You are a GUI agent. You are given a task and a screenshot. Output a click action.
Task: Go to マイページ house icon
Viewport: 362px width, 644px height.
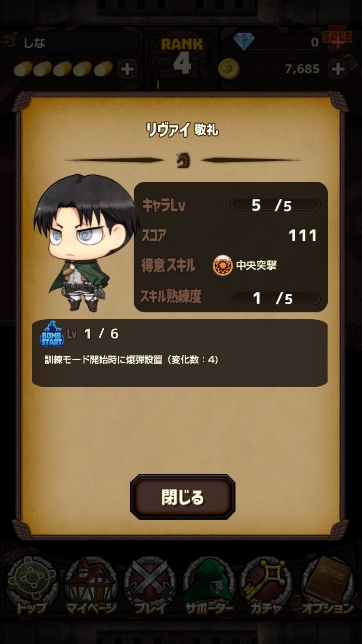91,586
